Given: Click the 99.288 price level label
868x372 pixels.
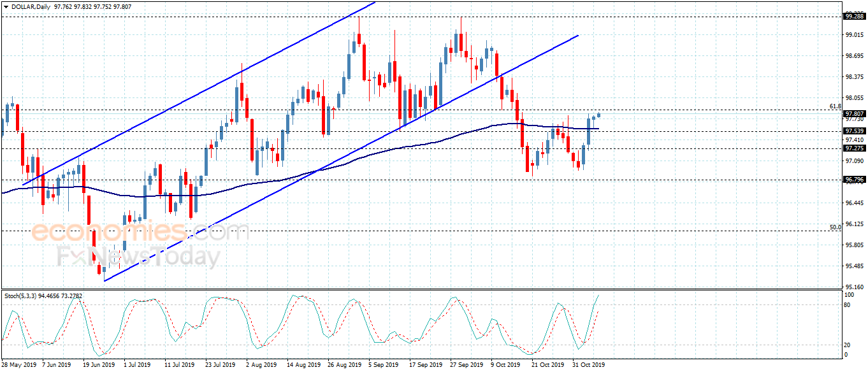Looking at the screenshot, I should [x=853, y=17].
